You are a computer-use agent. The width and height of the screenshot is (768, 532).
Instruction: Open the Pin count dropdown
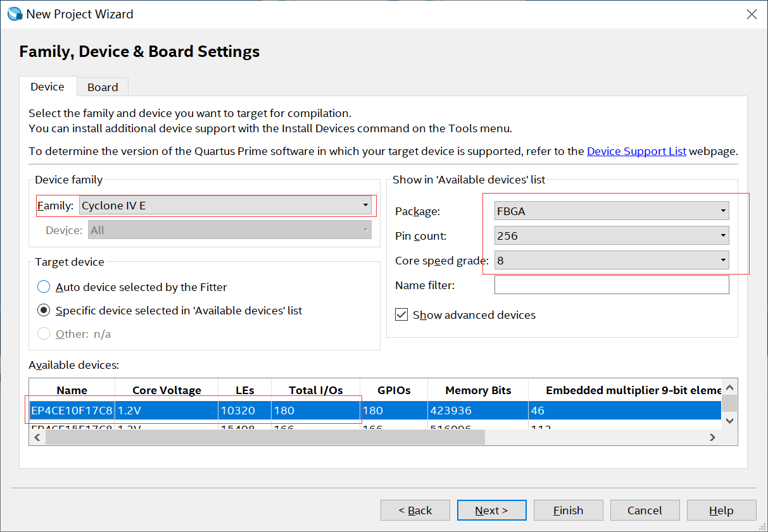tap(612, 236)
